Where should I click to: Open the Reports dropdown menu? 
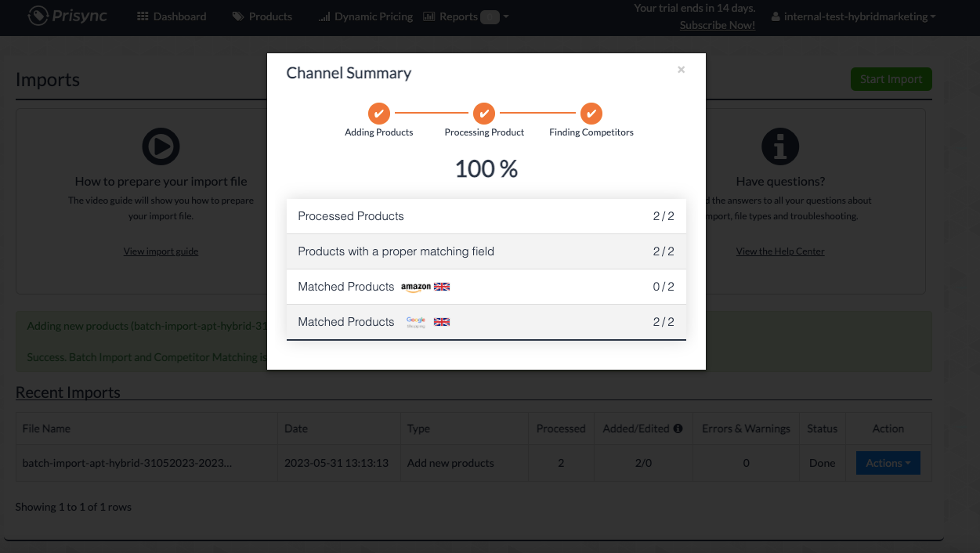pos(465,16)
